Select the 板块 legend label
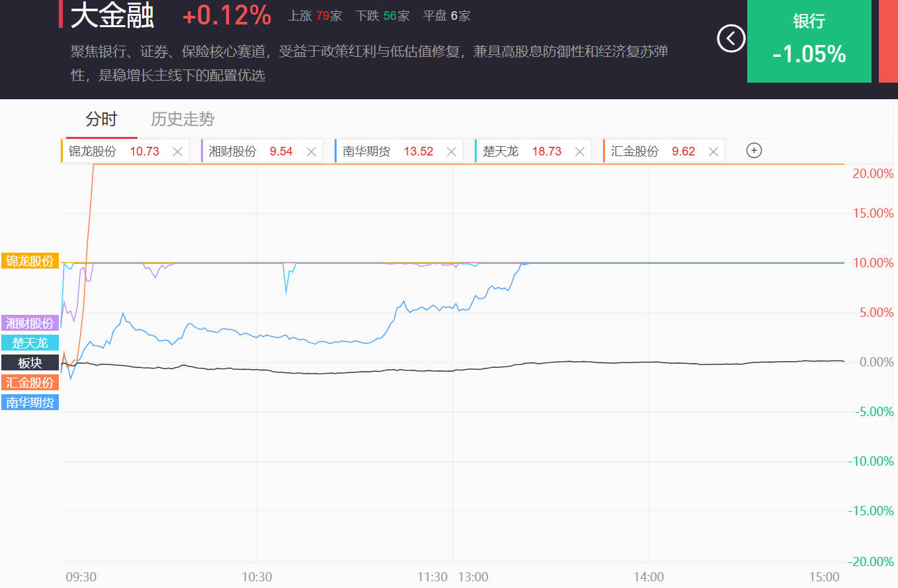 click(30, 363)
